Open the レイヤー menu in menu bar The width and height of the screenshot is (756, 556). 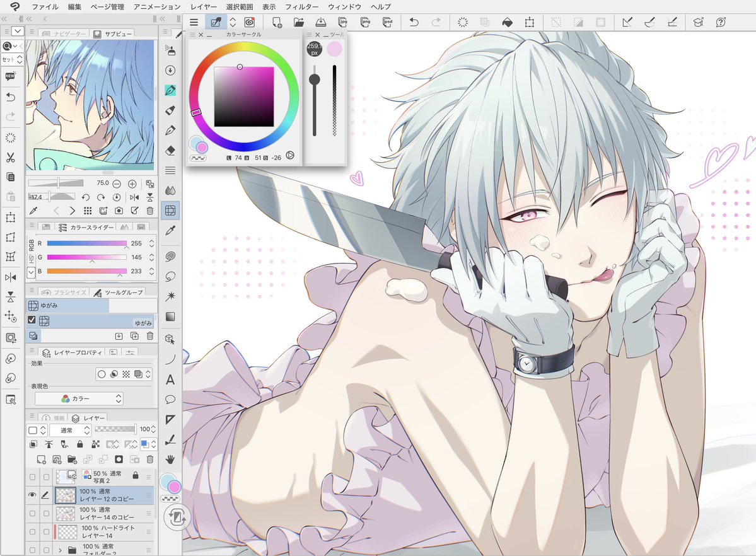(204, 7)
